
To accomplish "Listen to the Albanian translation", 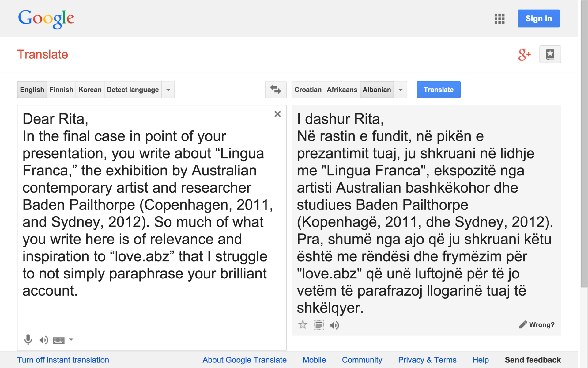I will (x=334, y=325).
